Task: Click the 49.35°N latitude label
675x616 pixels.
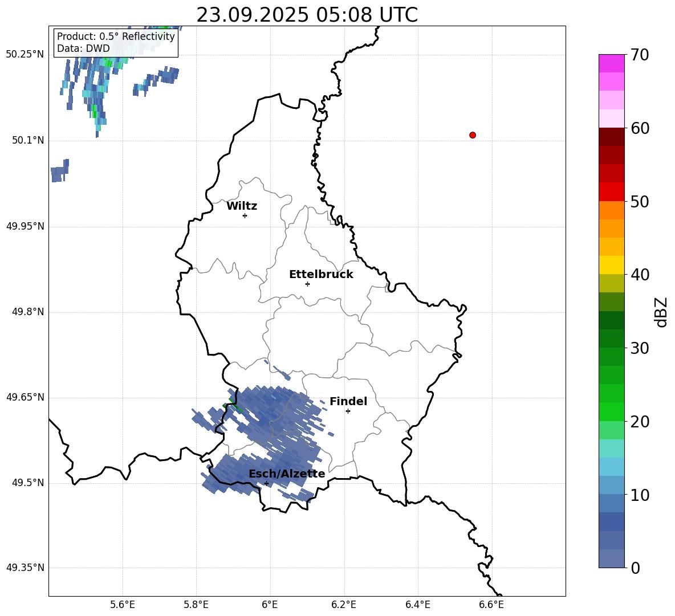Action: (25, 568)
